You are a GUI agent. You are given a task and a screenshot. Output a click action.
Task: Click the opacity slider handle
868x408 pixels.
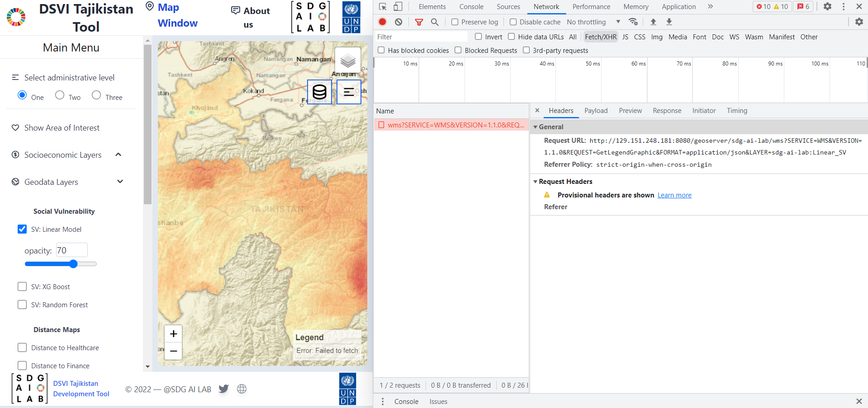point(73,264)
